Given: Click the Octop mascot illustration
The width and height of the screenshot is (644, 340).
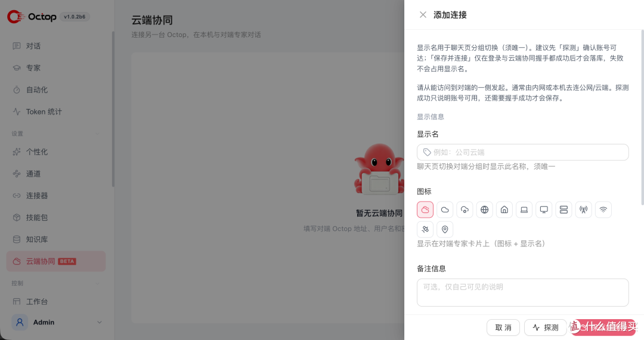Looking at the screenshot, I should 379,169.
